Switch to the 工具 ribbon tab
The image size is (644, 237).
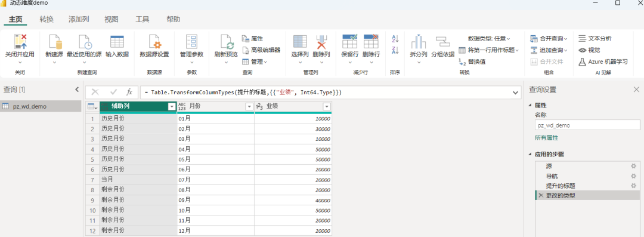tap(143, 19)
